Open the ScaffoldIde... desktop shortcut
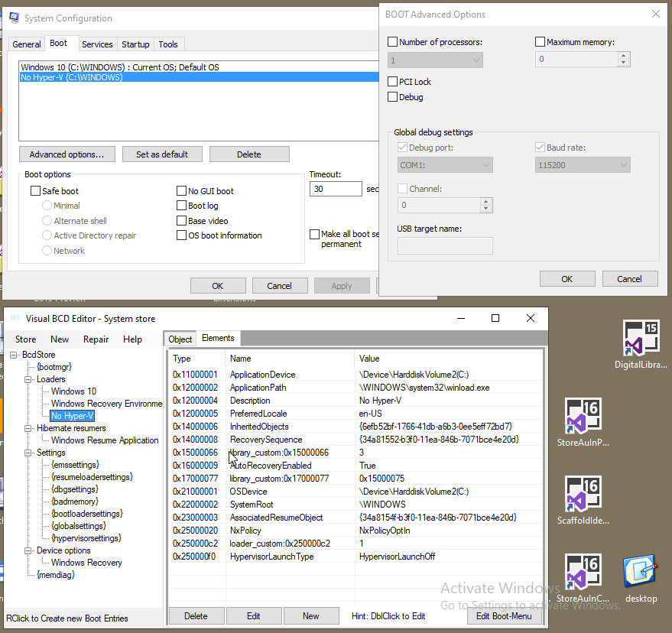Screen dimensions: 672x633 [583, 500]
